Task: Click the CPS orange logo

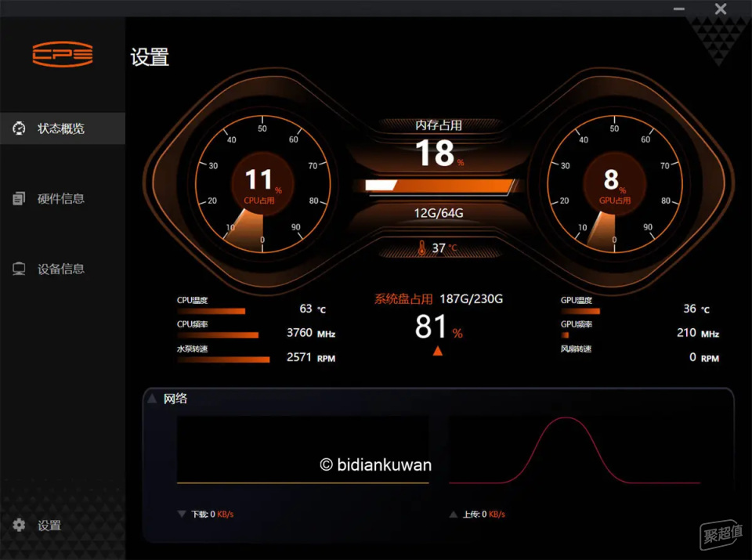Action: point(63,54)
